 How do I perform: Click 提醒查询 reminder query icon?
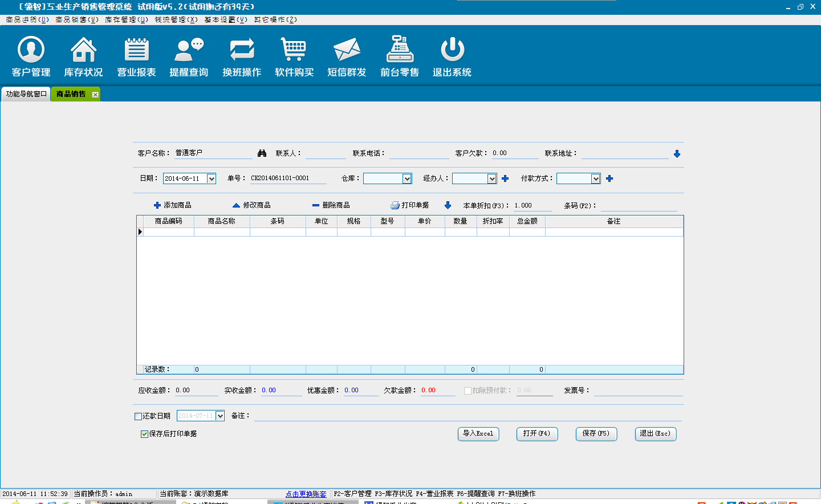pyautogui.click(x=189, y=56)
